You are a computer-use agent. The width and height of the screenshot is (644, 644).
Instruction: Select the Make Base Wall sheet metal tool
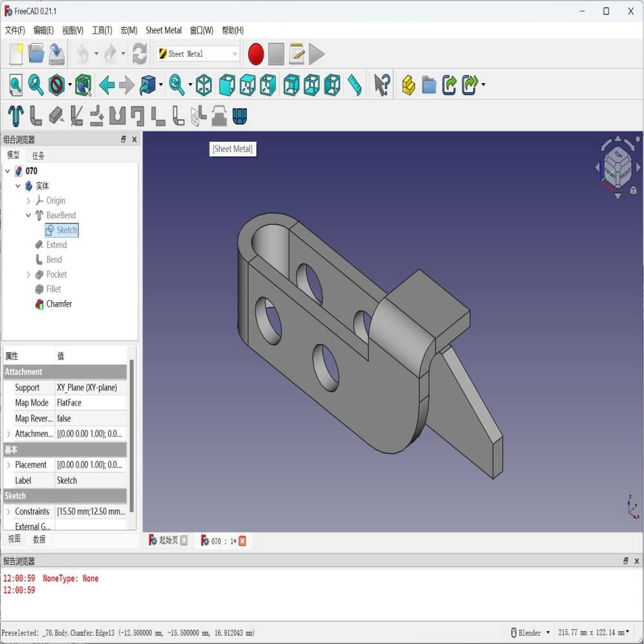point(14,116)
